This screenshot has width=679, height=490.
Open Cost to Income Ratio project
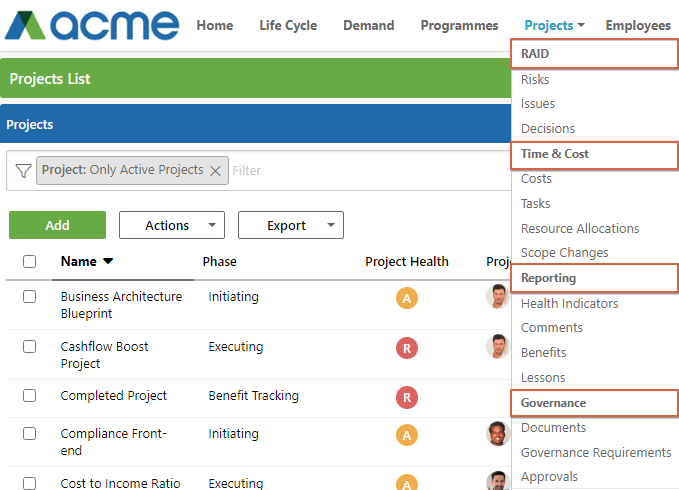click(x=120, y=483)
